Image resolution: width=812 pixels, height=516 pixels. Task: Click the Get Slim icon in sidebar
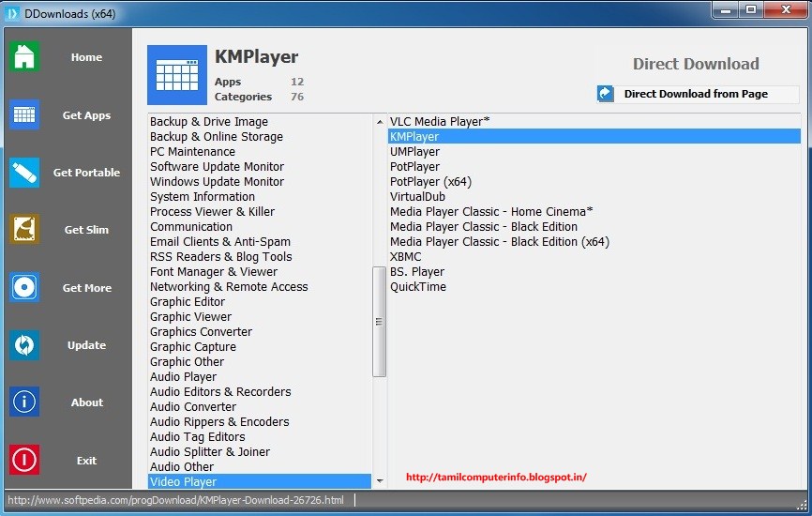coord(23,230)
